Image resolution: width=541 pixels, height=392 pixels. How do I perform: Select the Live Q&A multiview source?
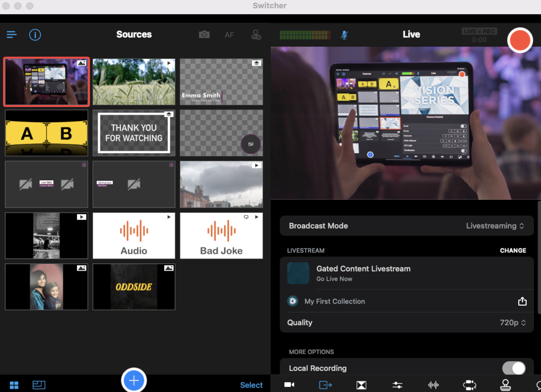click(x=47, y=184)
